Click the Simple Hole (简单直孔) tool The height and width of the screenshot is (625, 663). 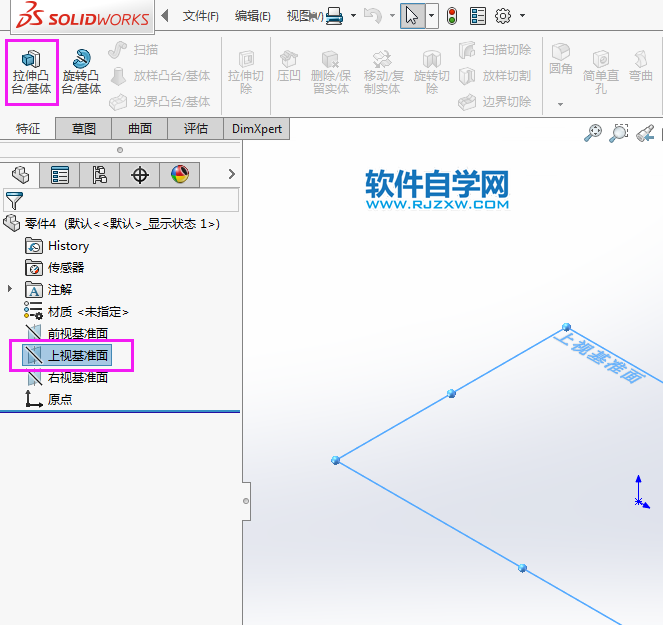[x=601, y=72]
